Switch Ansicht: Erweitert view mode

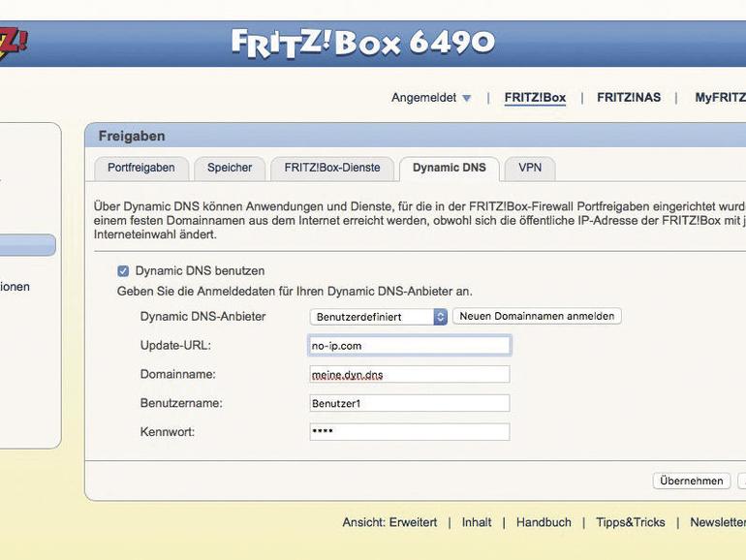tap(389, 522)
